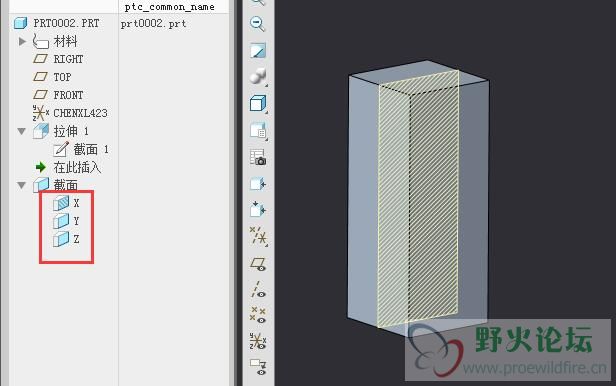The width and height of the screenshot is (616, 386).
Task: Click the zoom out magnifier icon
Action: tap(258, 24)
